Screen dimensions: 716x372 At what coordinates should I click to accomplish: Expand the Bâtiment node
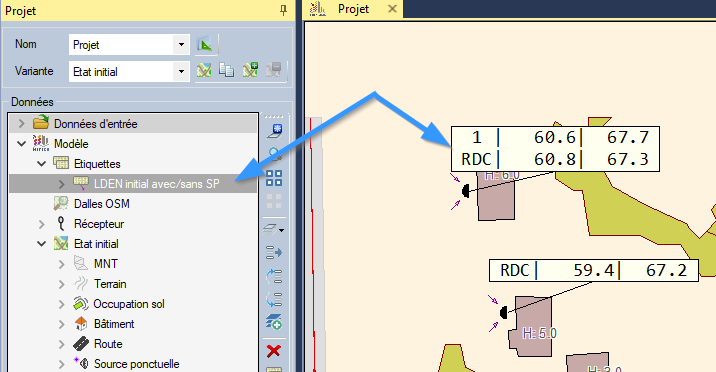[62, 324]
